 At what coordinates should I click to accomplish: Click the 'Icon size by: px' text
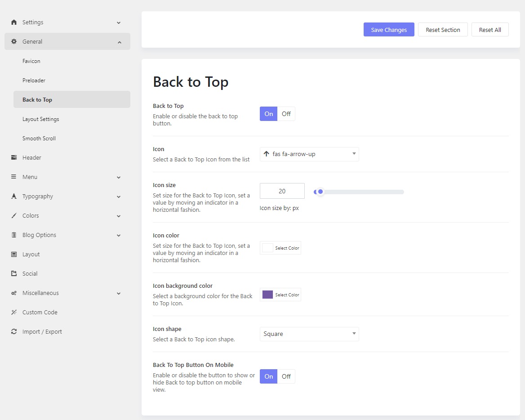tap(279, 208)
